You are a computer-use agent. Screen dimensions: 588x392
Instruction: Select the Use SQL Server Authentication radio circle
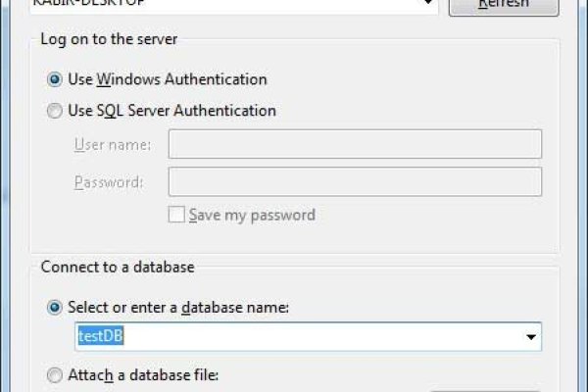55,111
